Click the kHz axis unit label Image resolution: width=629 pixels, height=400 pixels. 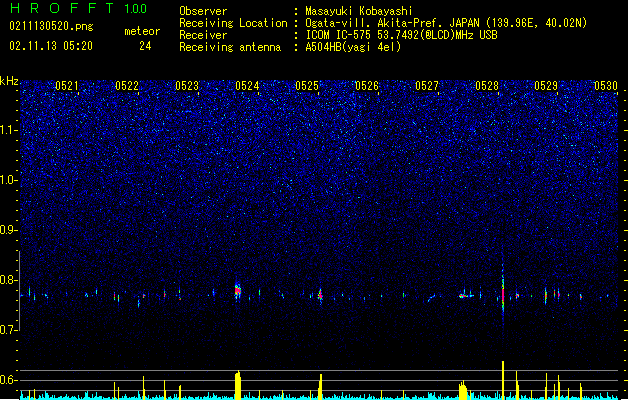9,81
